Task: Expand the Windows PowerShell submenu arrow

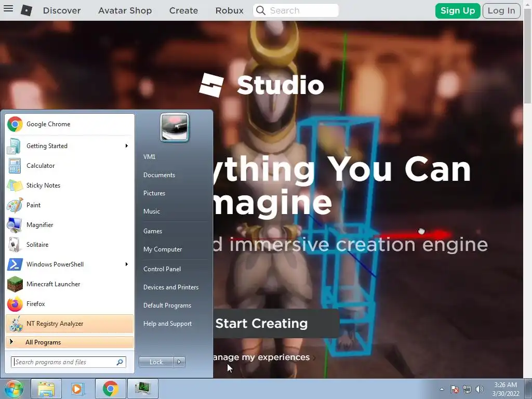Action: point(127,264)
